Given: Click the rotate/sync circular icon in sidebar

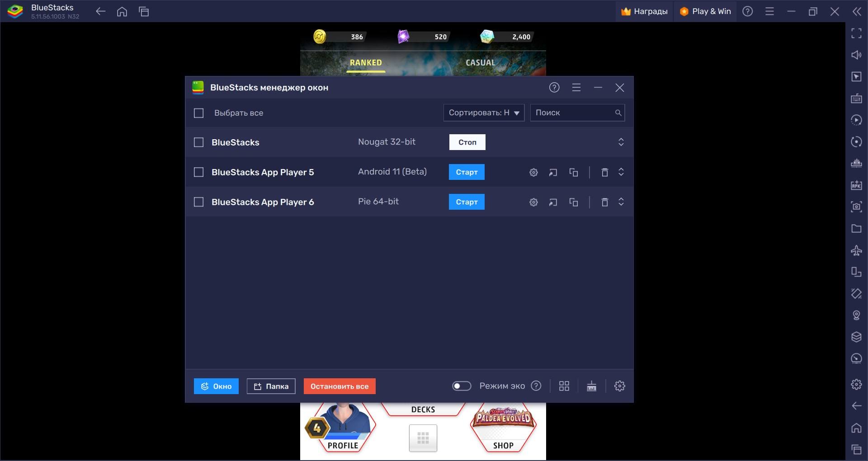Looking at the screenshot, I should (x=856, y=141).
